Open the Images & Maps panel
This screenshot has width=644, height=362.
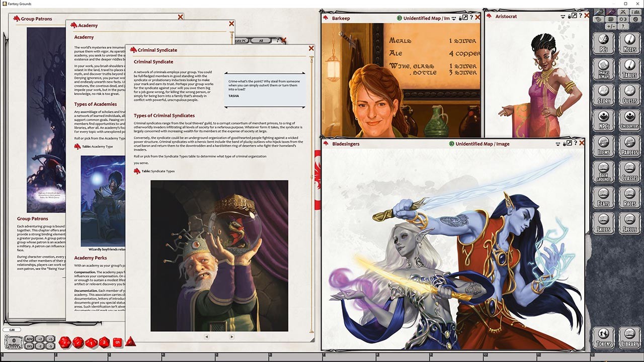tap(604, 68)
